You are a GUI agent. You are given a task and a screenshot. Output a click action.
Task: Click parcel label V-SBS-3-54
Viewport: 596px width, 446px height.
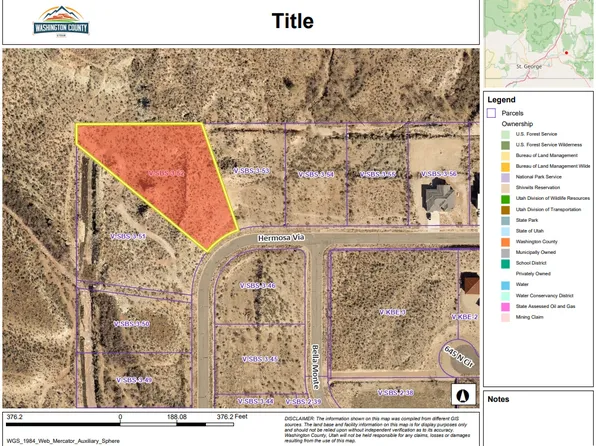pyautogui.click(x=316, y=175)
